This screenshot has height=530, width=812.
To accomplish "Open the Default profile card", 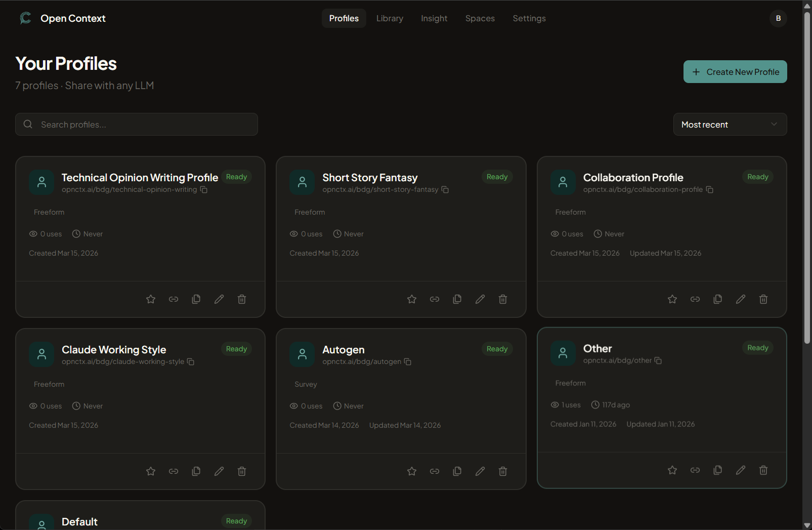I will [x=140, y=515].
